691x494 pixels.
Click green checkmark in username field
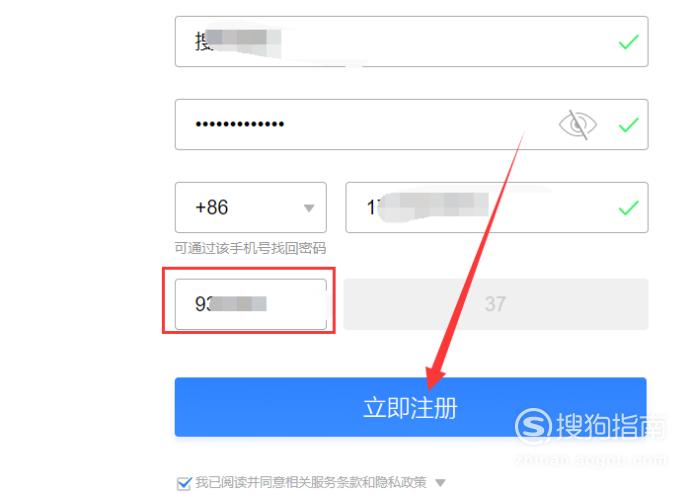pyautogui.click(x=628, y=42)
